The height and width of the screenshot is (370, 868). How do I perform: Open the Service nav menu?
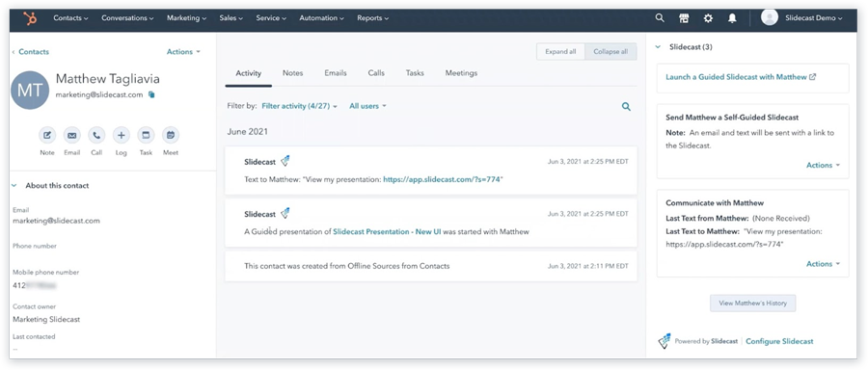point(271,18)
